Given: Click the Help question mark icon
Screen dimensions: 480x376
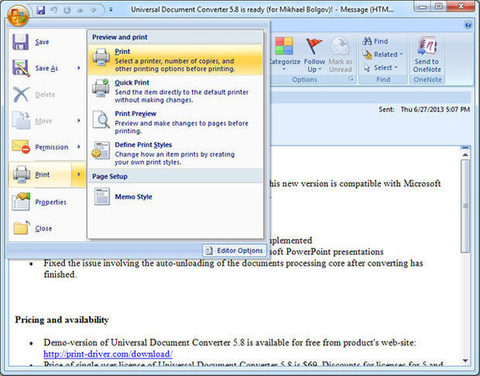Looking at the screenshot, I should tap(468, 25).
